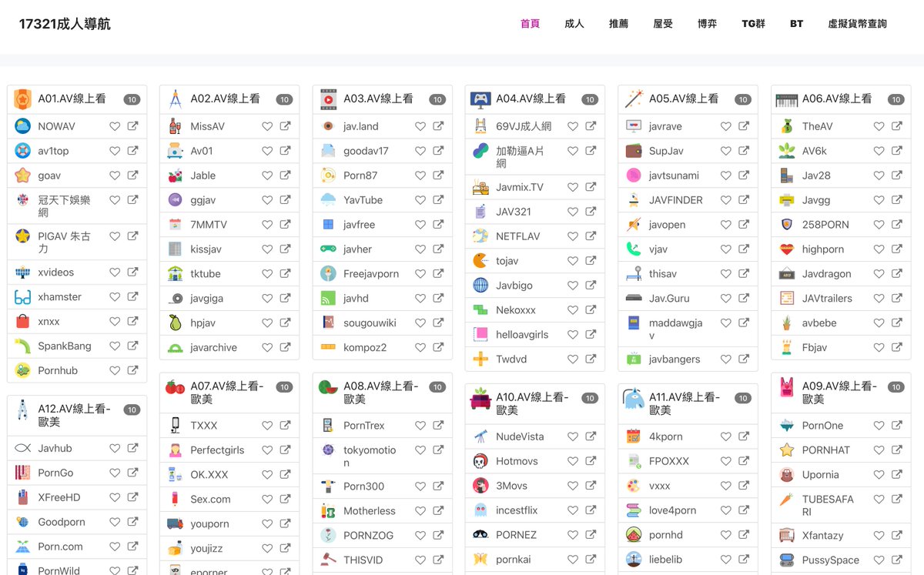Click external link icon next to 4kporn

[744, 436]
